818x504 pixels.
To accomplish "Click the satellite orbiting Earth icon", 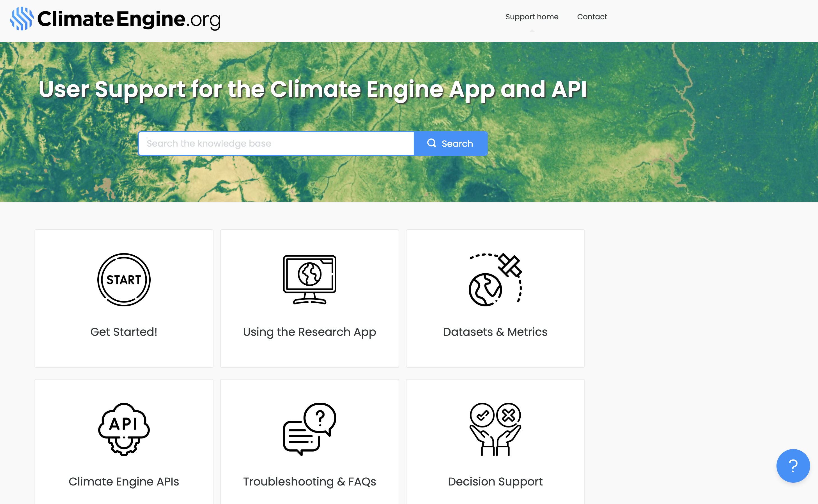I will coord(495,279).
